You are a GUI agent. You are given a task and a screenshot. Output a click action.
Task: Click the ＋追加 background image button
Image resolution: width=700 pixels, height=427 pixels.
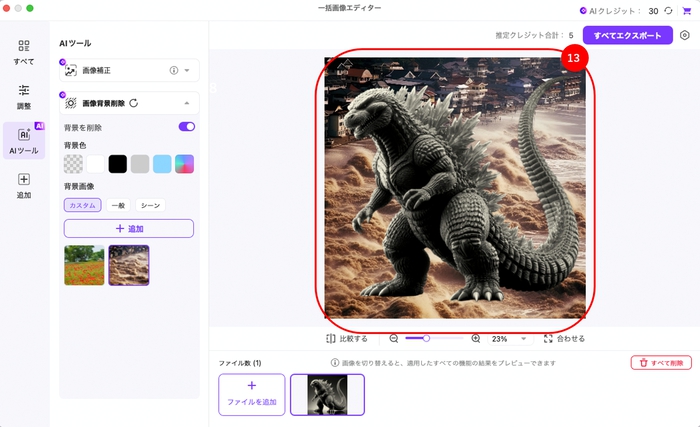coord(129,228)
